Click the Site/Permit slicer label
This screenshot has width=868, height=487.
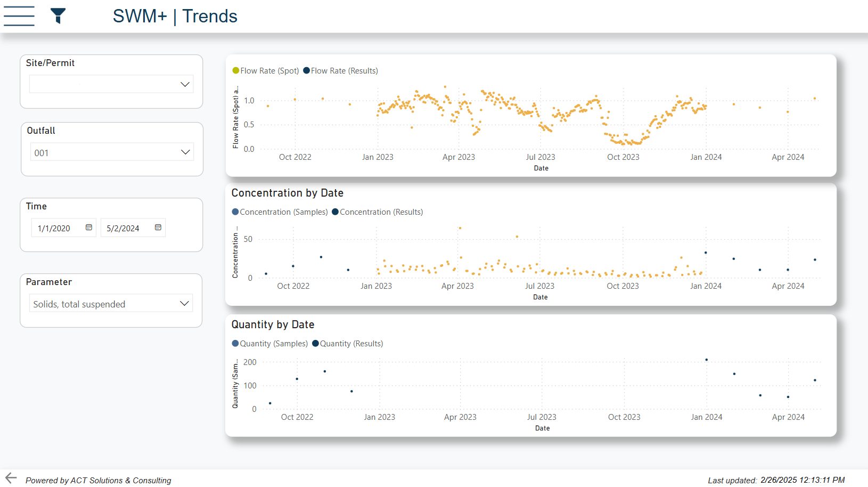pyautogui.click(x=50, y=63)
